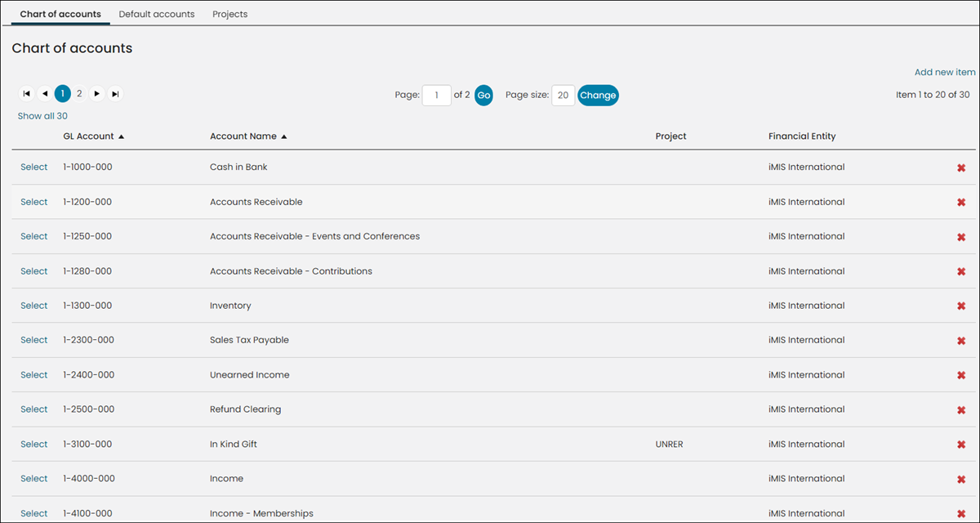Screen dimensions: 980x523
Task: Select the 1-1280-000 account row
Action: click(x=34, y=270)
